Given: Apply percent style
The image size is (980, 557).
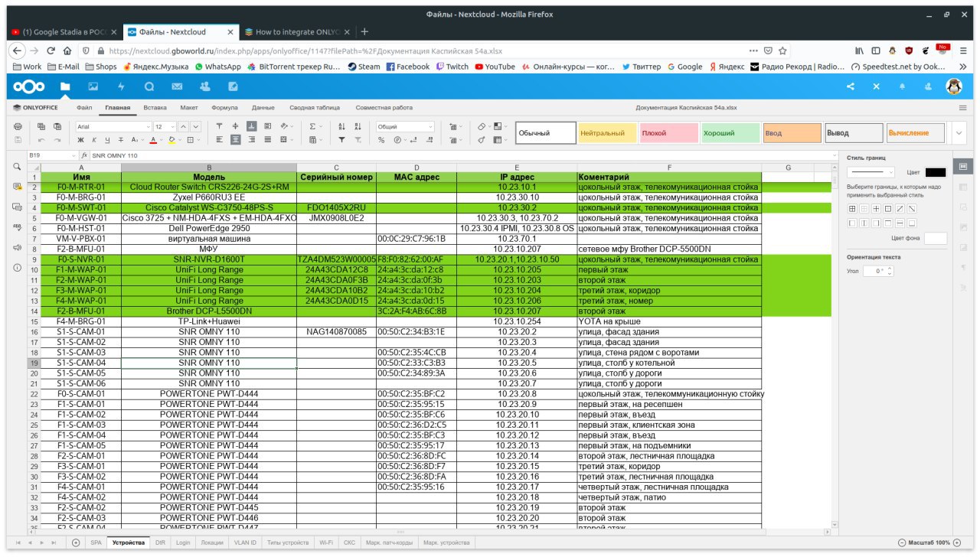Looking at the screenshot, I should pyautogui.click(x=381, y=140).
